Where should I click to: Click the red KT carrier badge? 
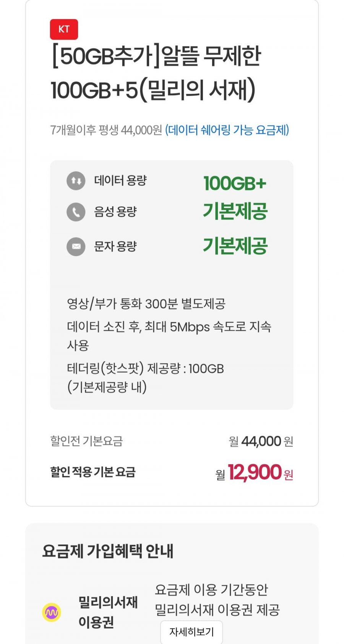[x=64, y=29]
